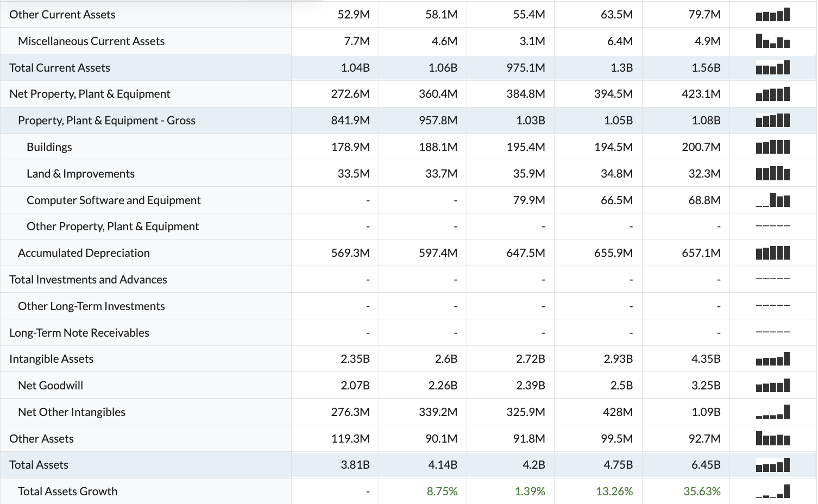
Task: Click the 3.81B Total Assets value
Action: coord(355,465)
